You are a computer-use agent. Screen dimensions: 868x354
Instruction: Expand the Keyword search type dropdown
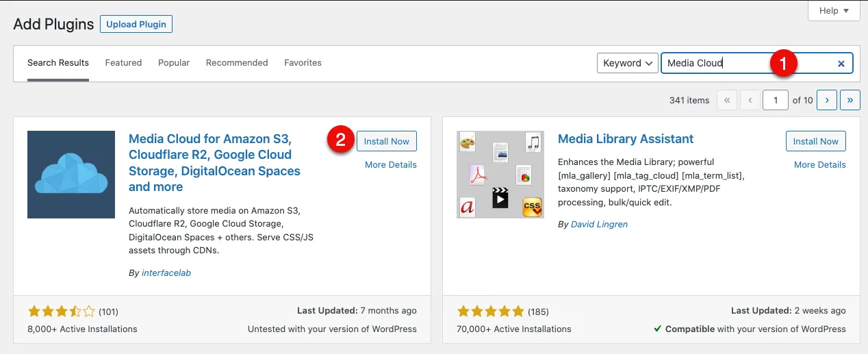[x=628, y=63]
